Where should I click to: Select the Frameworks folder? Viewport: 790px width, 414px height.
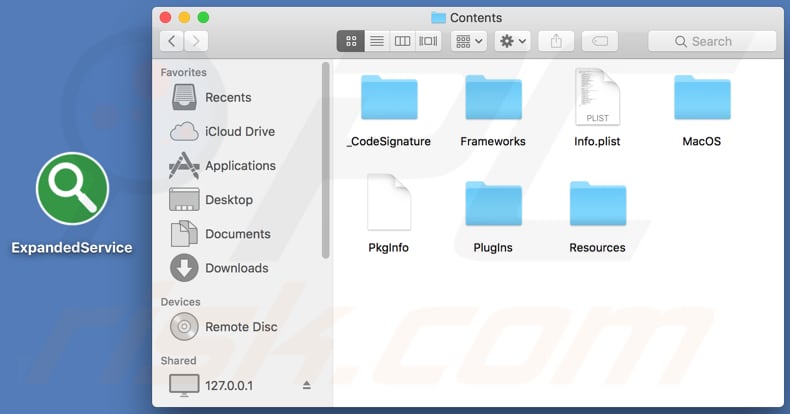click(x=493, y=98)
